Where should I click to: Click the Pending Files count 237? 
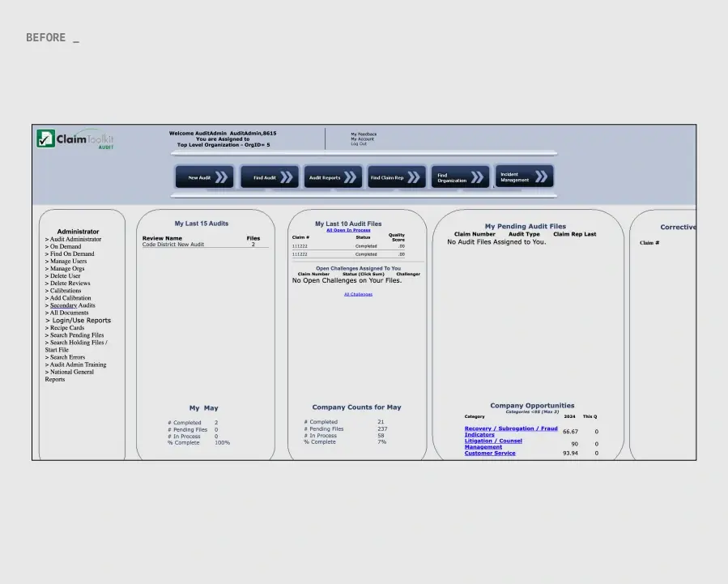[x=382, y=429]
